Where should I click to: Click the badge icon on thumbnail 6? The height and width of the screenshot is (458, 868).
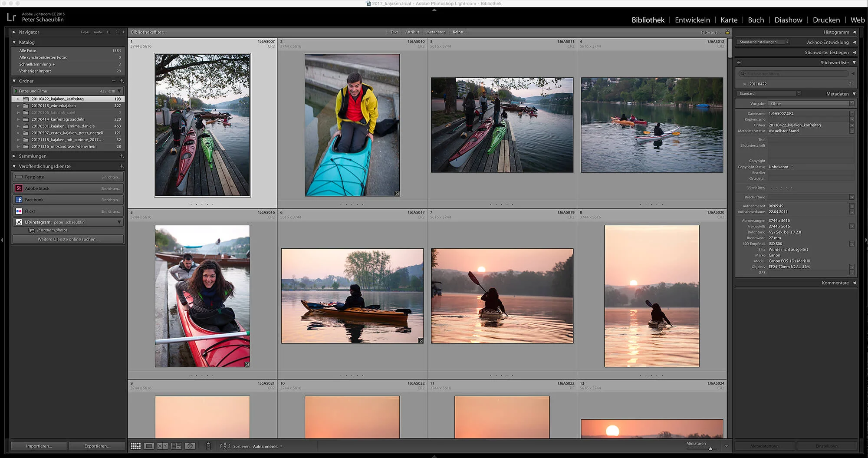[x=421, y=341]
